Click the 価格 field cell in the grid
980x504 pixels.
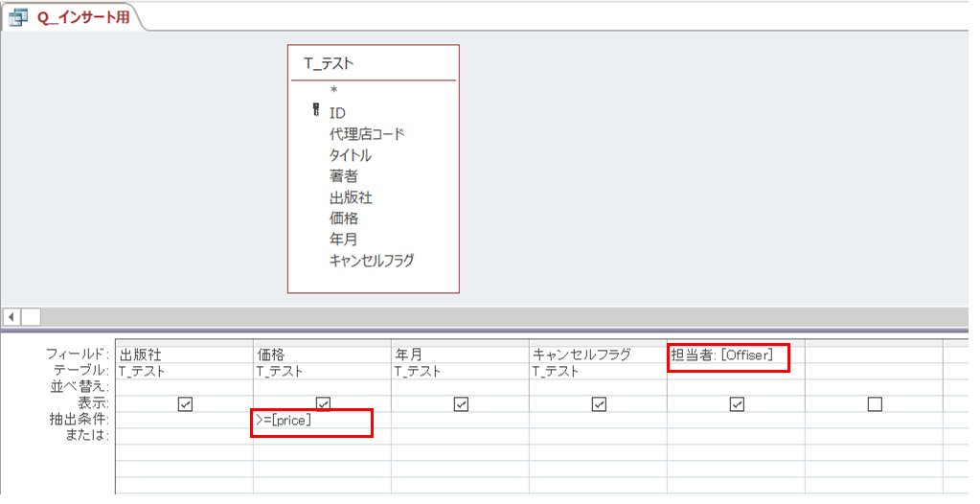(323, 355)
